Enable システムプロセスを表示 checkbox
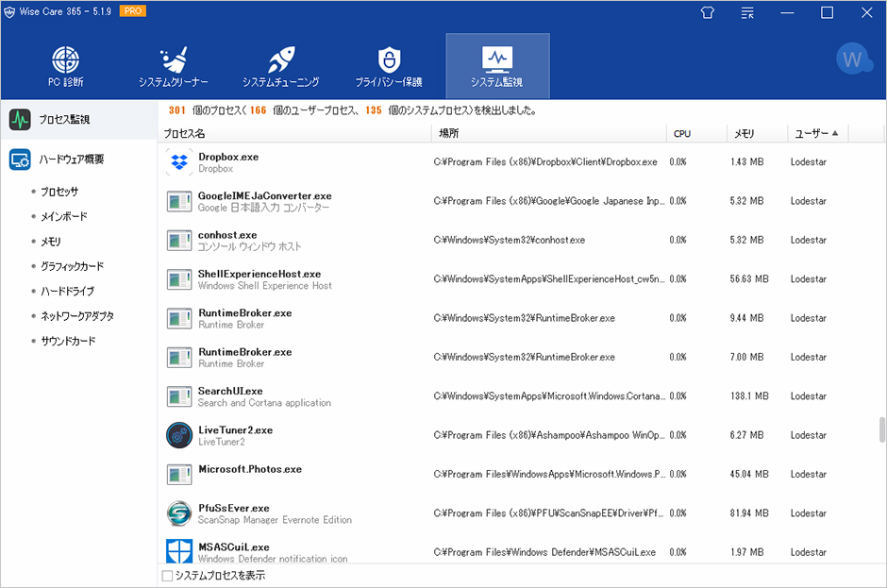This screenshot has height=588, width=887. [167, 576]
